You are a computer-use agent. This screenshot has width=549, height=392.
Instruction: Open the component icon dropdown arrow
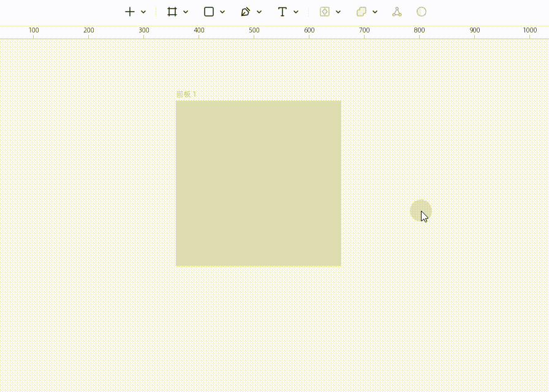click(x=338, y=12)
